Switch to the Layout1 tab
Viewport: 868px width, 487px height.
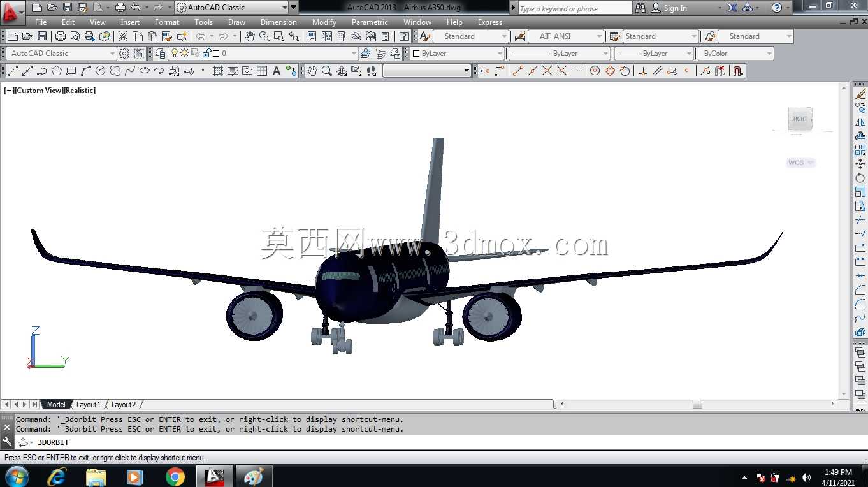88,405
